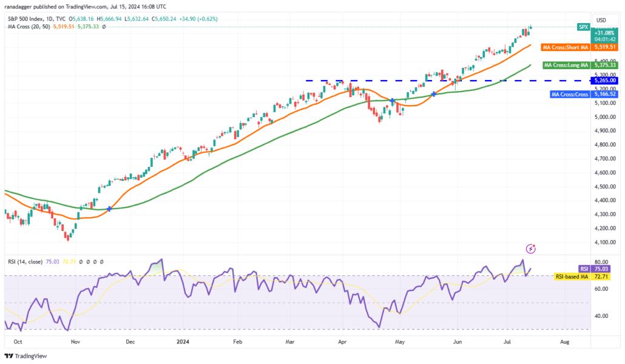Click the 5,265.00 horizontal line price tag
The height and width of the screenshot is (364, 625).
pyautogui.click(x=605, y=81)
